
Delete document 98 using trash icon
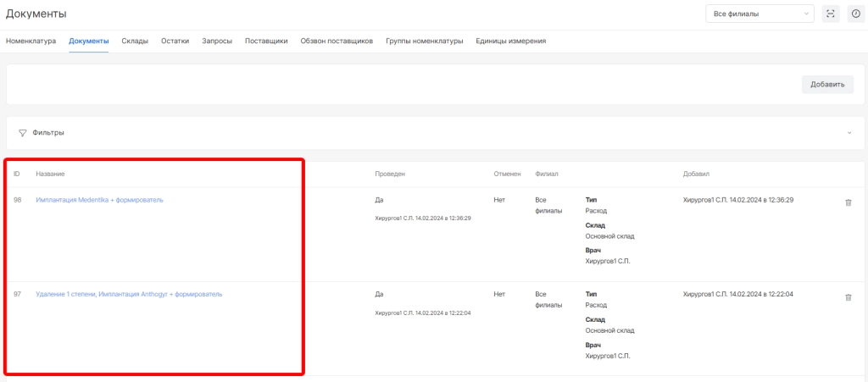point(849,202)
